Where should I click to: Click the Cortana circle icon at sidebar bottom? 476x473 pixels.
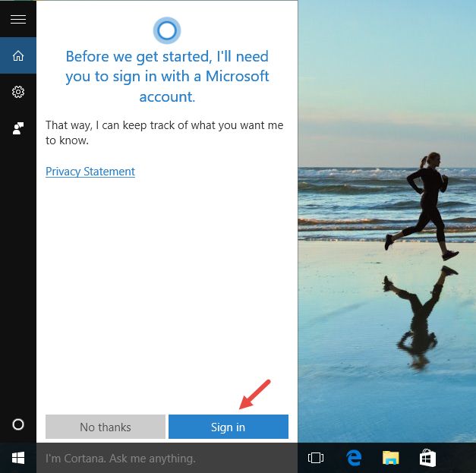click(18, 424)
